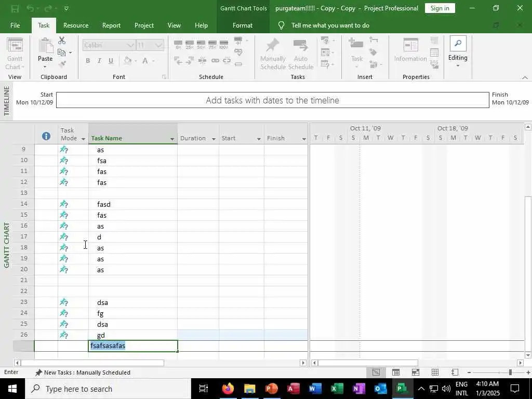Open Finish column filter dropdown

point(303,139)
